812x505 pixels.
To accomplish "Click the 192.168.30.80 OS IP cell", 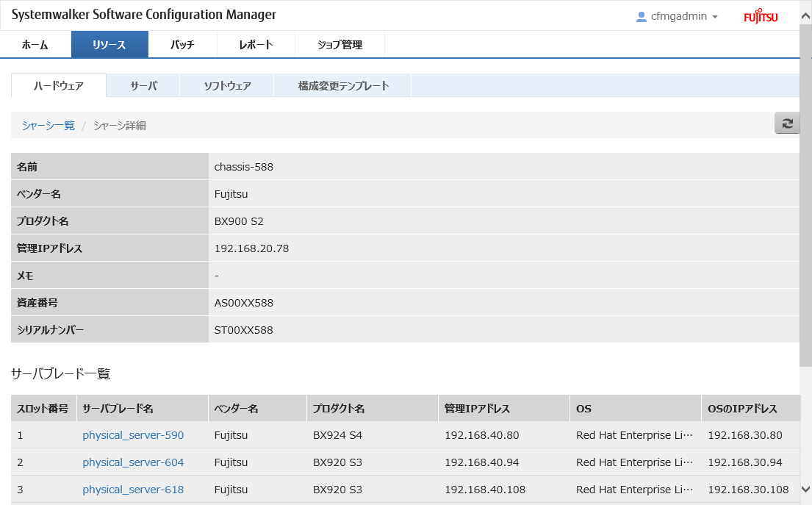I will [x=744, y=435].
